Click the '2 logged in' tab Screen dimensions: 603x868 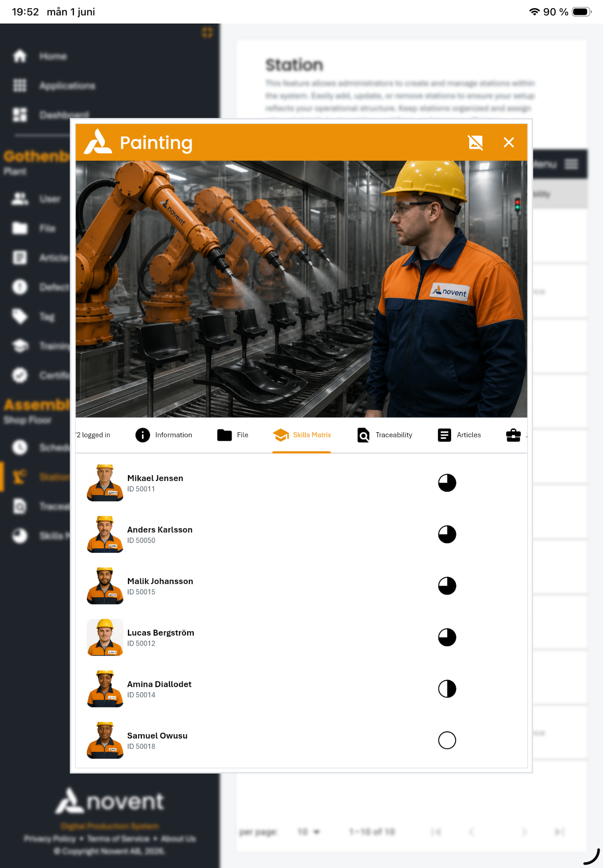tap(93, 435)
